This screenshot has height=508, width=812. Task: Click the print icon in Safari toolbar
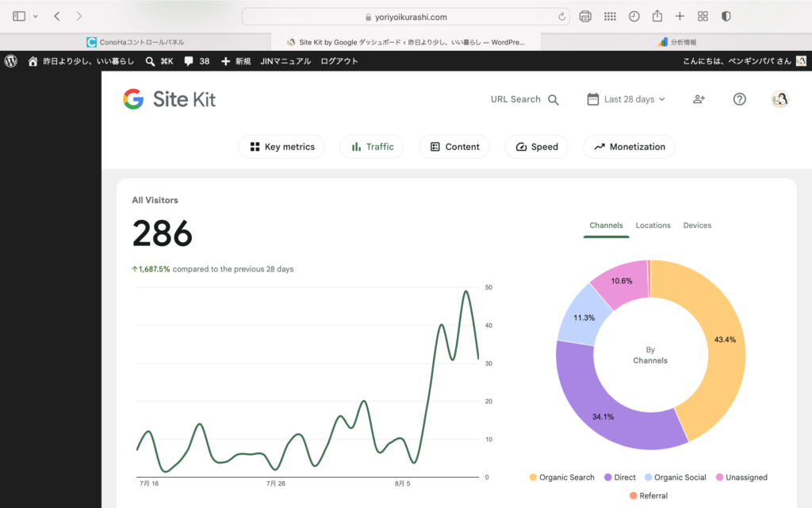[x=585, y=17]
